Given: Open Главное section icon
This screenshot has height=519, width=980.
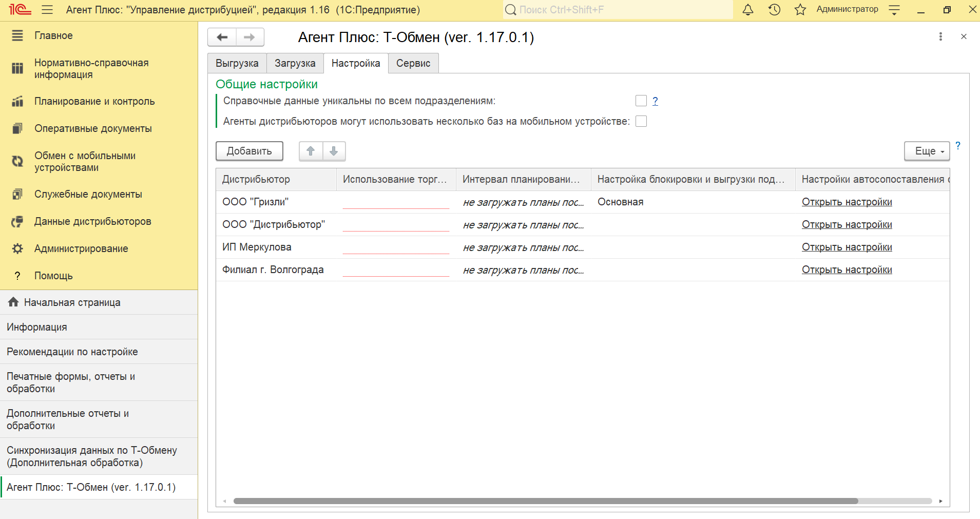Looking at the screenshot, I should (x=17, y=35).
